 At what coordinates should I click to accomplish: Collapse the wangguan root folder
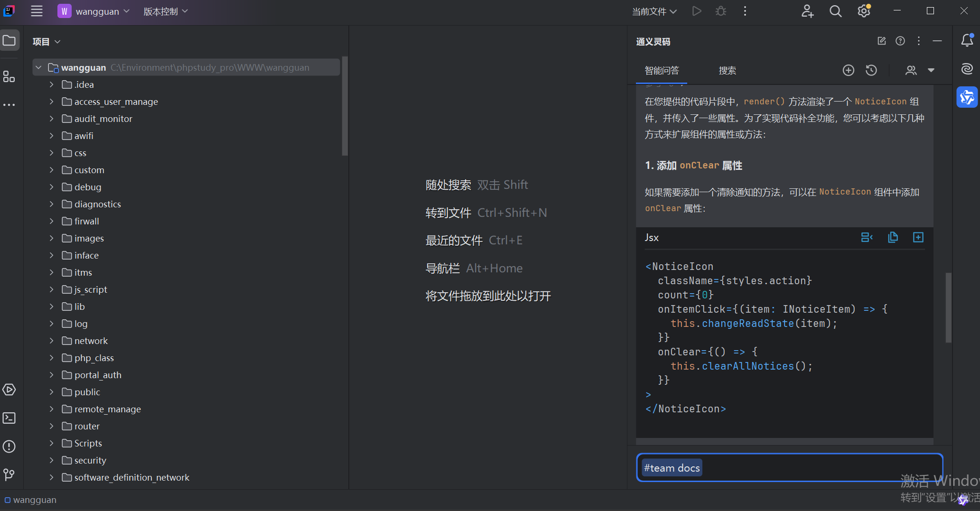click(39, 67)
